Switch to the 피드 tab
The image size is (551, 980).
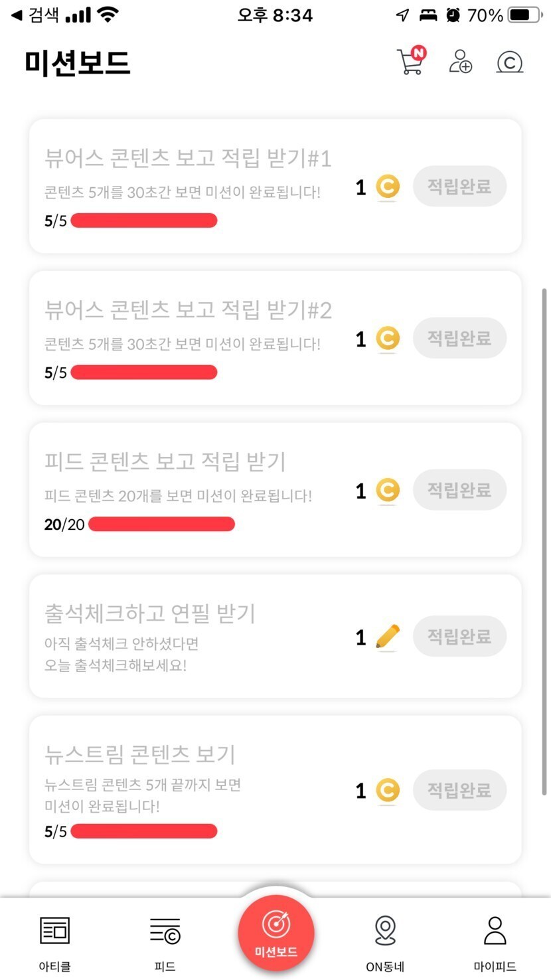165,942
